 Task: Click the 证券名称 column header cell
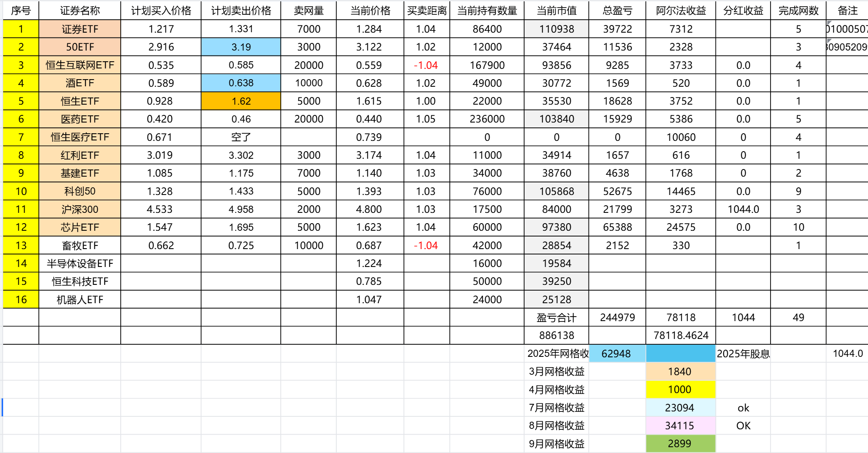pyautogui.click(x=80, y=11)
